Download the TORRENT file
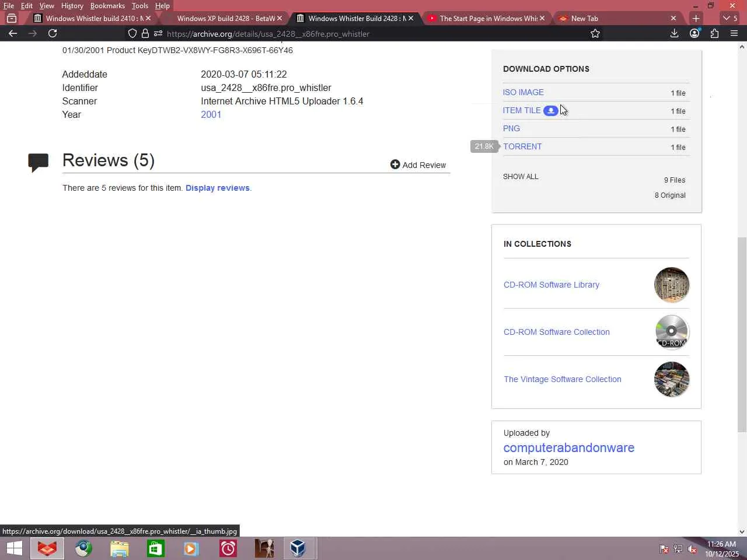Viewport: 747px width, 560px height. point(522,147)
